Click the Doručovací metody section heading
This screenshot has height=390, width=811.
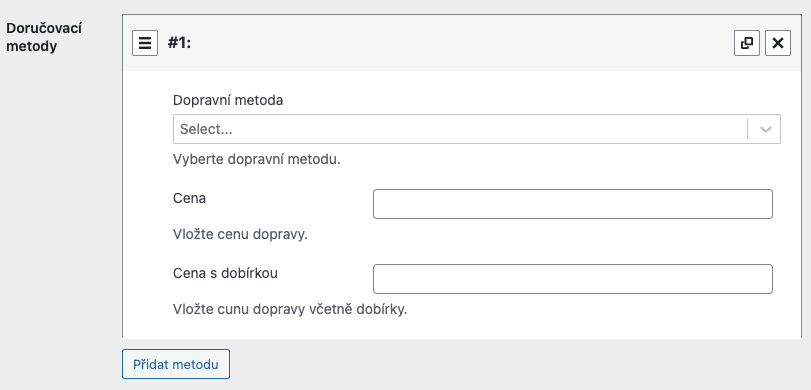(x=44, y=37)
